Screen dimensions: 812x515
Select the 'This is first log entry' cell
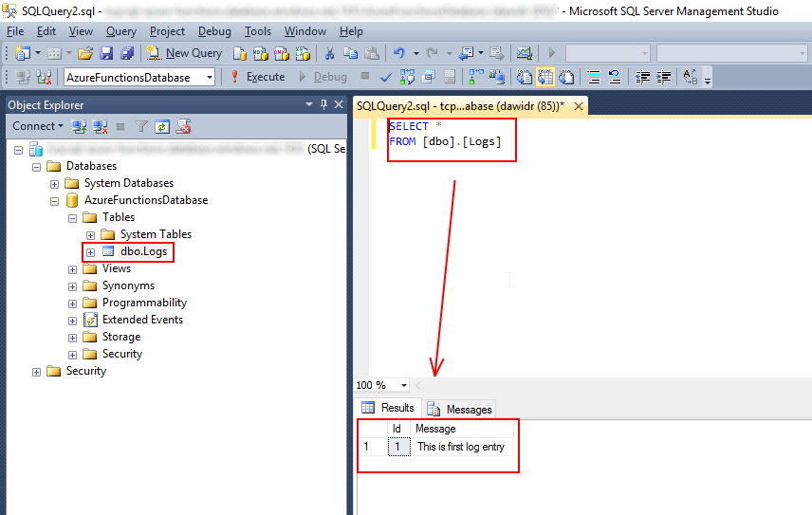pyautogui.click(x=461, y=447)
